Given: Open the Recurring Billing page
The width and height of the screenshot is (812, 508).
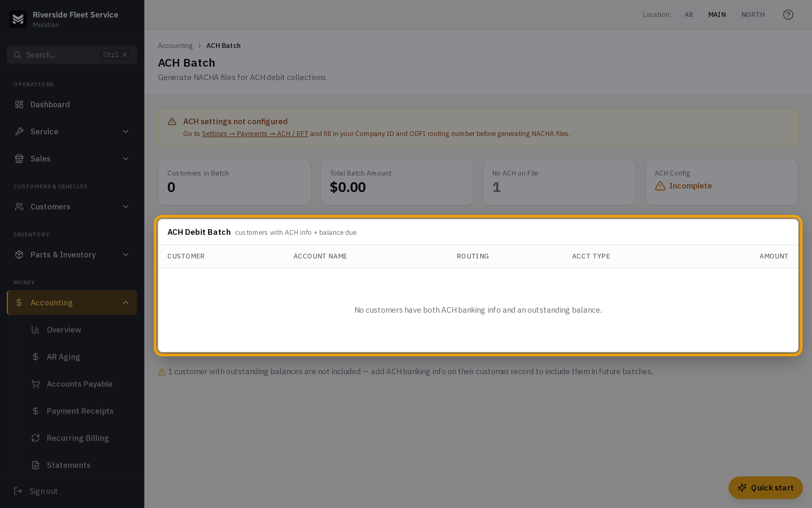Looking at the screenshot, I should tap(80, 438).
